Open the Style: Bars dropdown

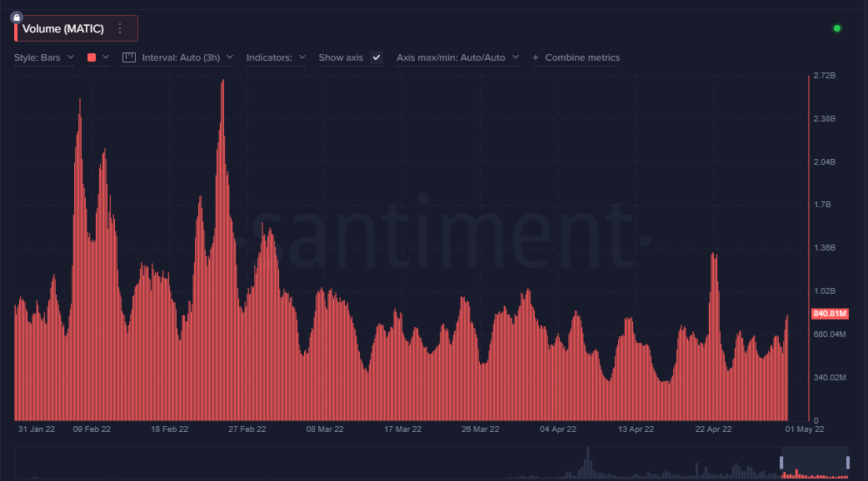point(43,57)
